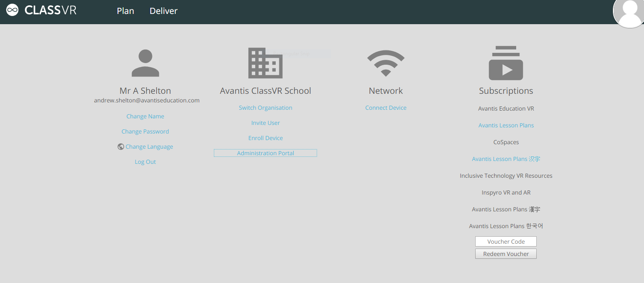The width and height of the screenshot is (644, 283).
Task: Click the CoSpaces subscription text
Action: click(506, 142)
